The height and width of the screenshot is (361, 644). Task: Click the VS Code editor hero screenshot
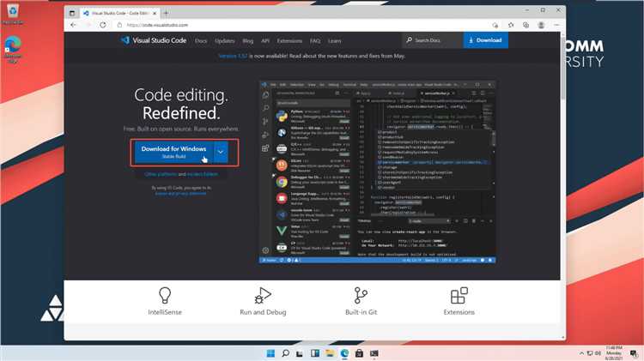(x=378, y=171)
